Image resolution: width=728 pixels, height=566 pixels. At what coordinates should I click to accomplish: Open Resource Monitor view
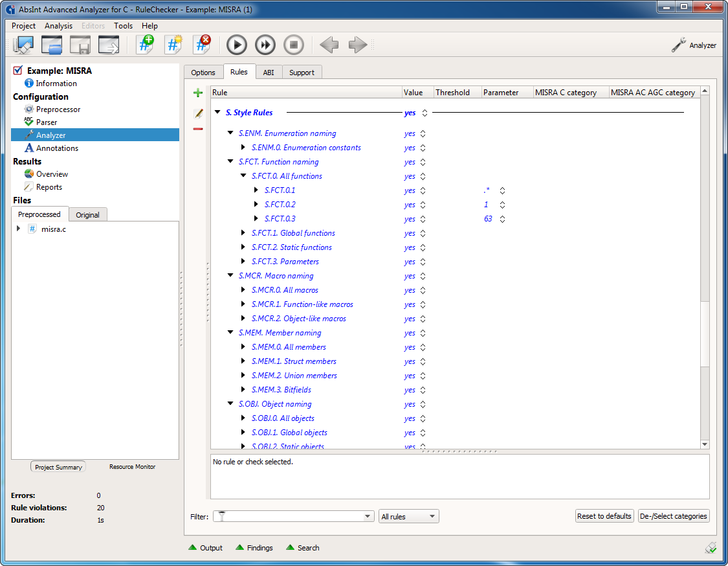[132, 466]
